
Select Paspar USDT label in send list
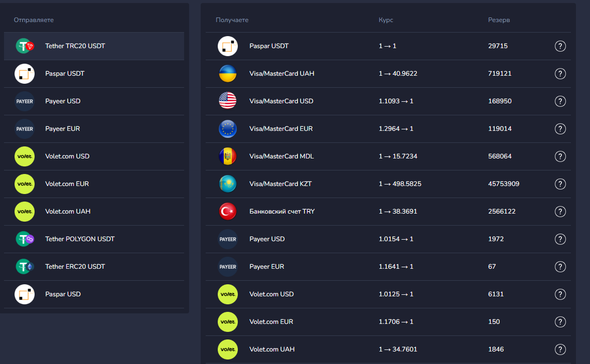65,74
